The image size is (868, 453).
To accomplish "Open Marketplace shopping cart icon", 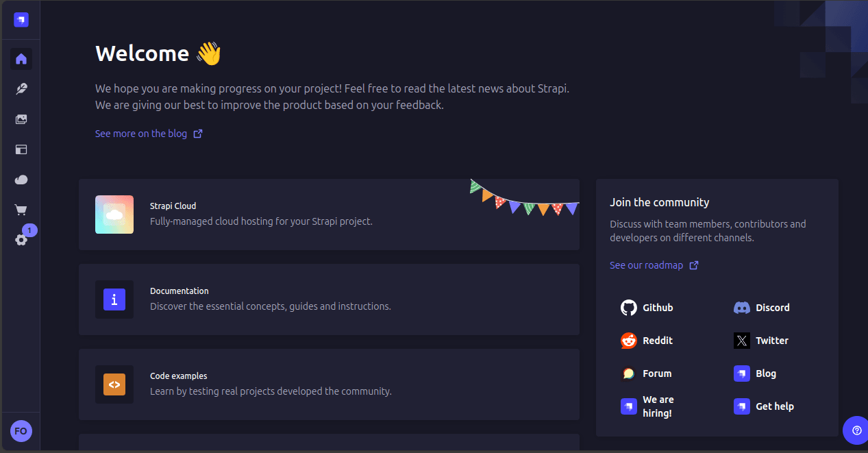I will [x=21, y=210].
